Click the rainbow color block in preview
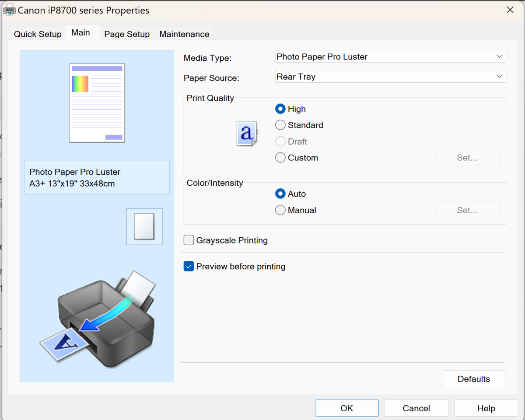 (x=80, y=84)
